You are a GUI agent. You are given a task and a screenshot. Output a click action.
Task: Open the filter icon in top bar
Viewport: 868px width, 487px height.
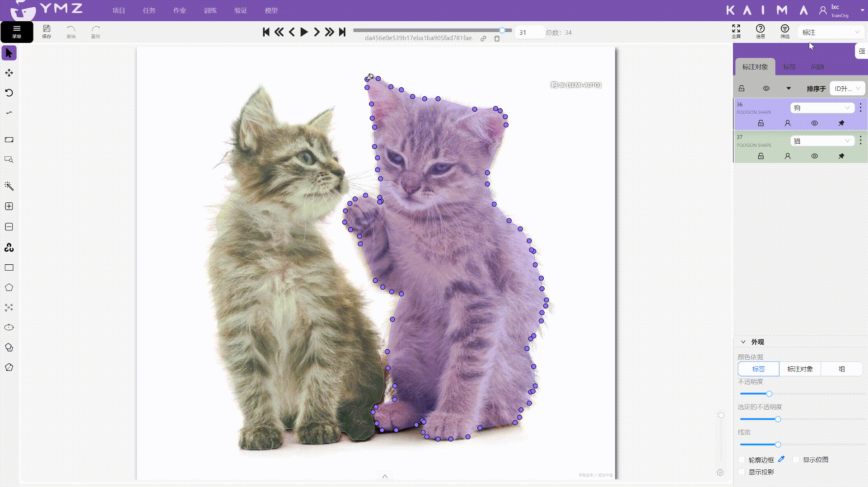(785, 31)
